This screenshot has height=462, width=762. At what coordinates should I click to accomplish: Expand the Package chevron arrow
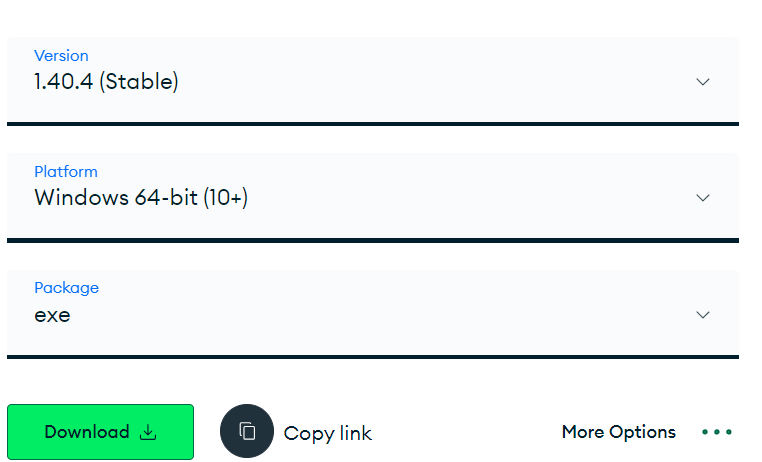click(x=703, y=315)
